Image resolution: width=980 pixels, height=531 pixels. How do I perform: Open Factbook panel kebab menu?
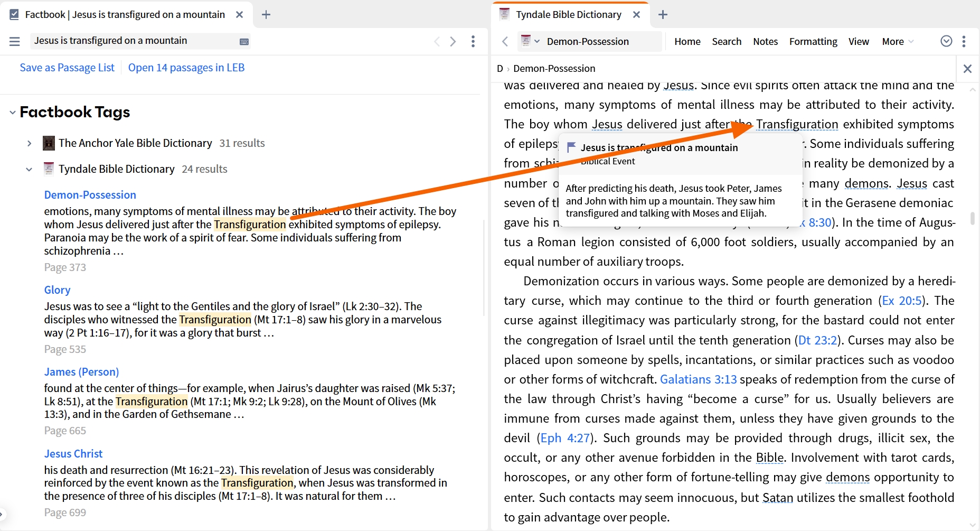click(x=473, y=41)
